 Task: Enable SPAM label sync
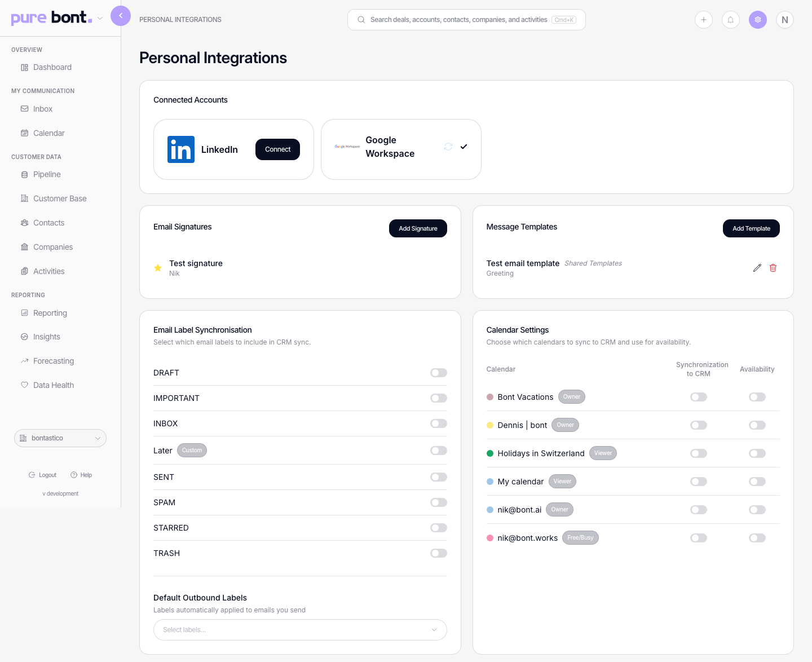(x=439, y=502)
